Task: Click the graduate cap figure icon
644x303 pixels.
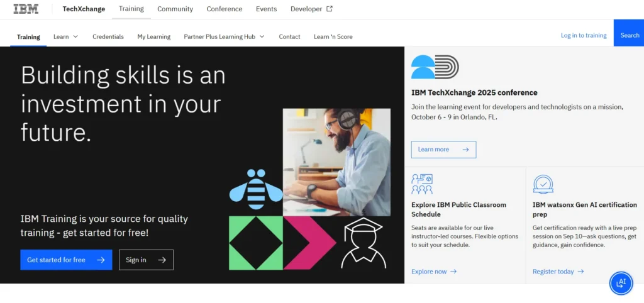Action: pyautogui.click(x=363, y=243)
